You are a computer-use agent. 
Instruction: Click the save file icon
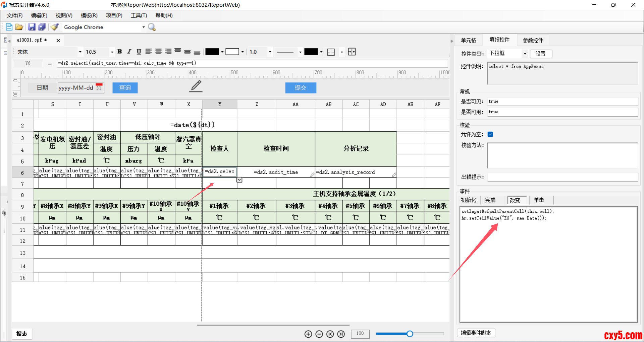(32, 27)
